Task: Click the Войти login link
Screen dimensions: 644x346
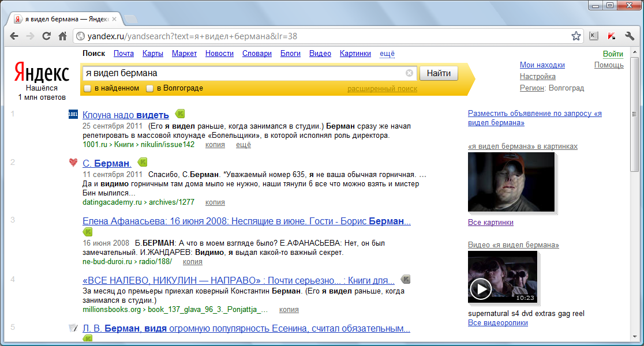Action: point(613,54)
